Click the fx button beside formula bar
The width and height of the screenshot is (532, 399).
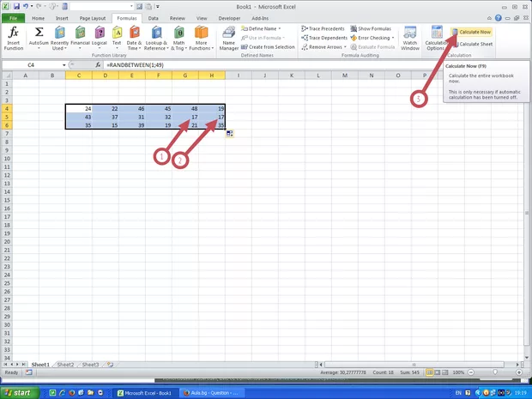[98, 65]
